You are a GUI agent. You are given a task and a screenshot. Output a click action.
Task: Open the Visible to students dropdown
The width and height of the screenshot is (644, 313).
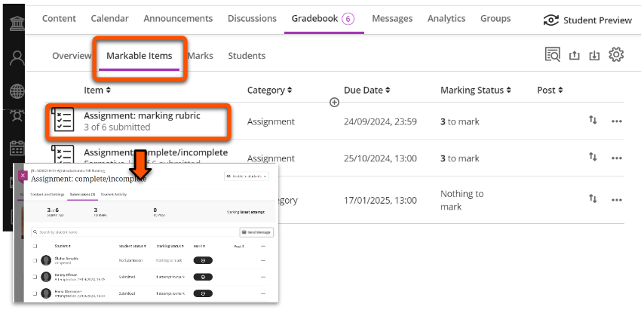(x=247, y=176)
